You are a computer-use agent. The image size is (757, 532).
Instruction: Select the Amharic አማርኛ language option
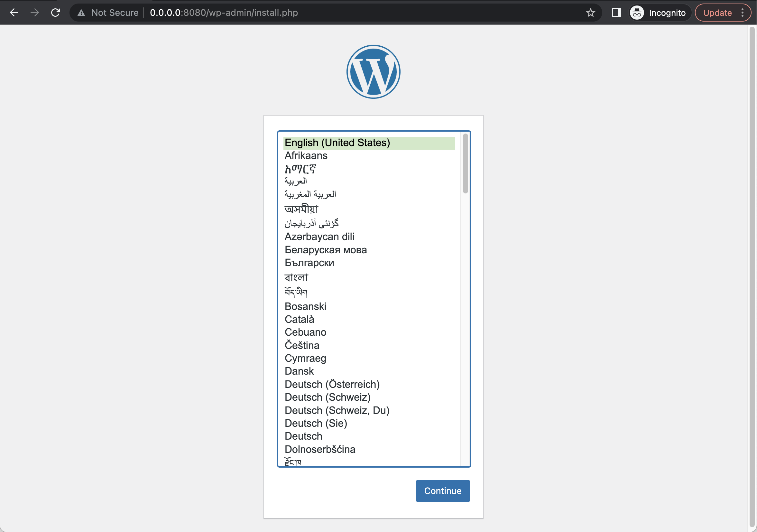(x=369, y=169)
